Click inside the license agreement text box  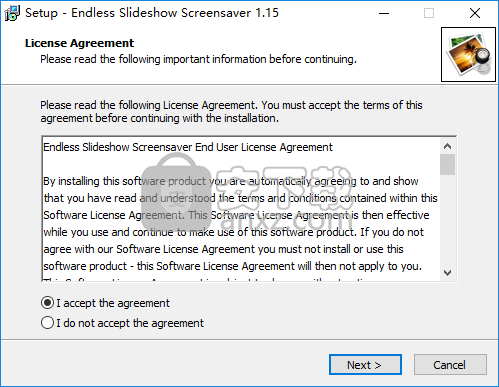[241, 209]
